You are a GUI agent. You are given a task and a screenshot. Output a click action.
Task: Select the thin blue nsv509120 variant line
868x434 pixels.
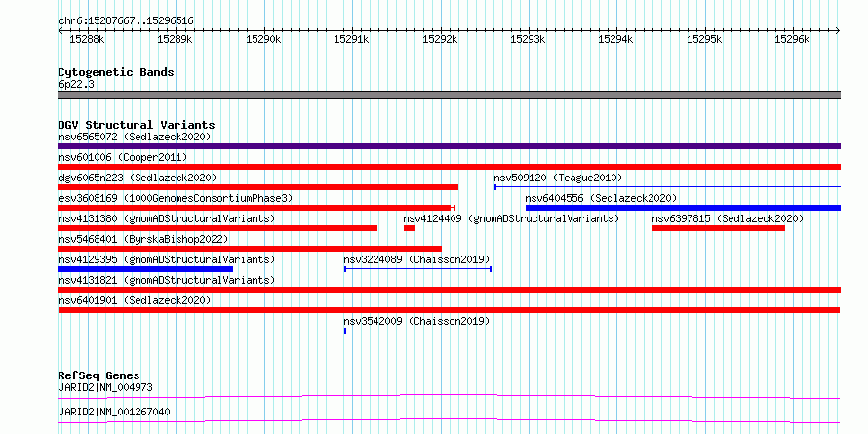(x=668, y=187)
